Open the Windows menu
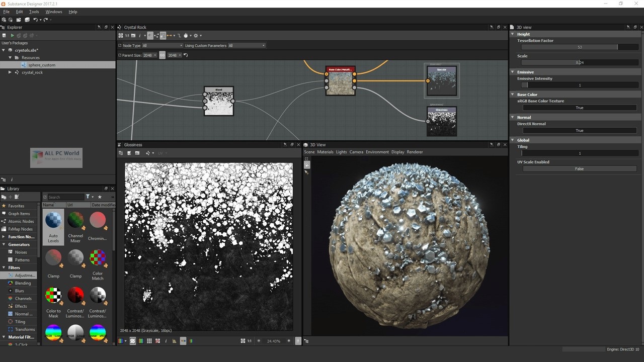Viewport: 644px width, 362px height. click(x=54, y=12)
